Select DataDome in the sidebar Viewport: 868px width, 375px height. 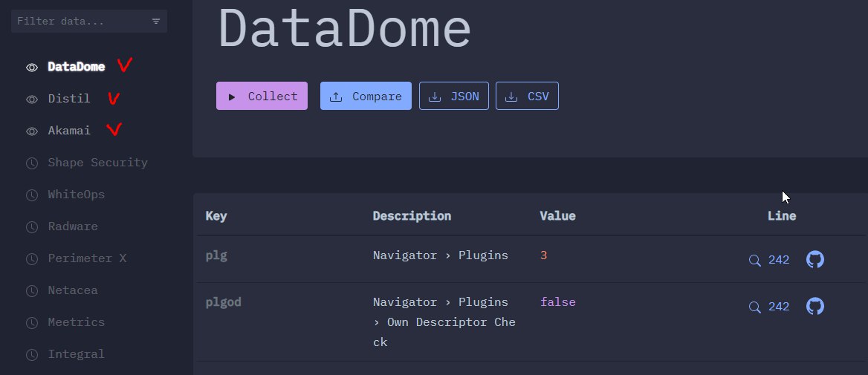(x=77, y=67)
